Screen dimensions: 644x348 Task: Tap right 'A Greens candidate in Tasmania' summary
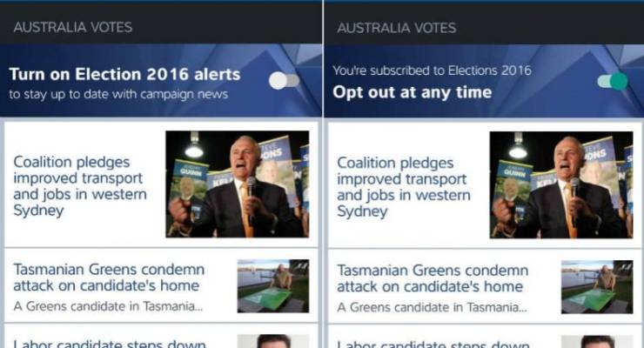point(432,307)
